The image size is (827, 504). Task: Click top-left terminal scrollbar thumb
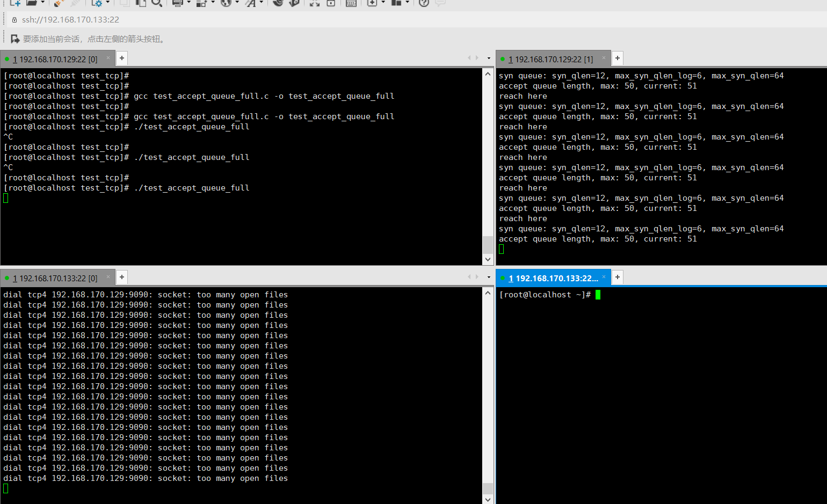coord(488,245)
